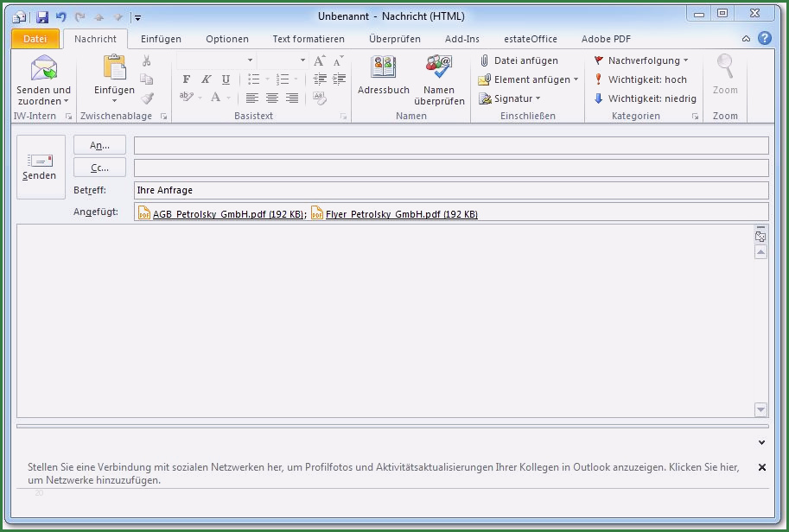Click the Save icon in quick access toolbar
Image resolution: width=789 pixels, height=532 pixels.
point(42,17)
